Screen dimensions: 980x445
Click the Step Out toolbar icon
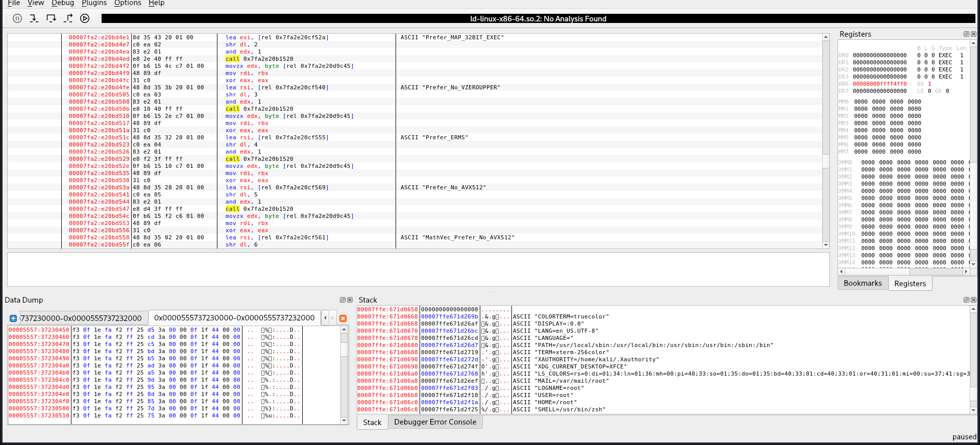68,18
